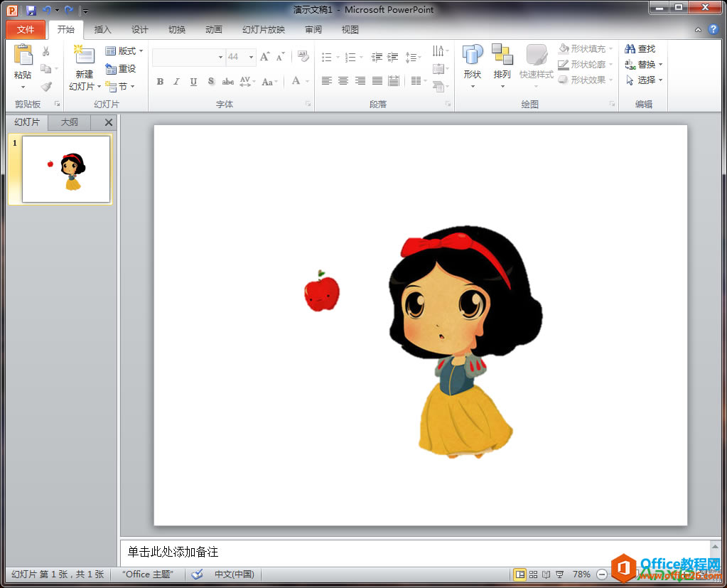Switch to the Slide Show (幻灯片放映) tab

click(264, 30)
